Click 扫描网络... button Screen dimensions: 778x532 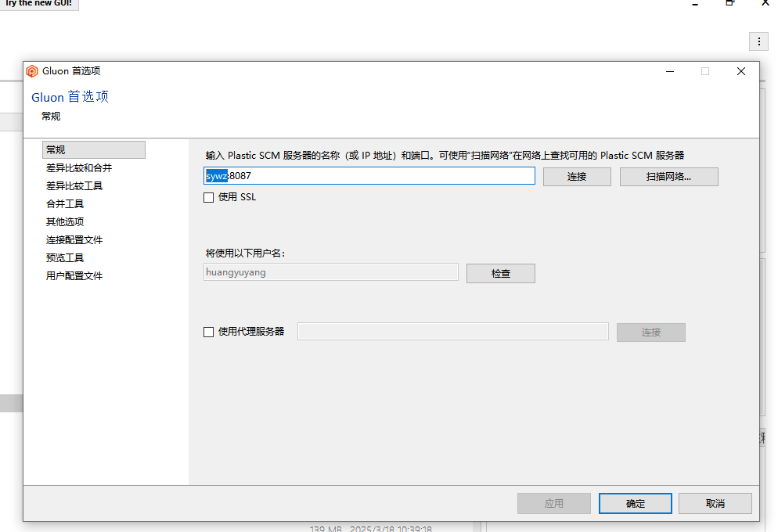coord(669,177)
